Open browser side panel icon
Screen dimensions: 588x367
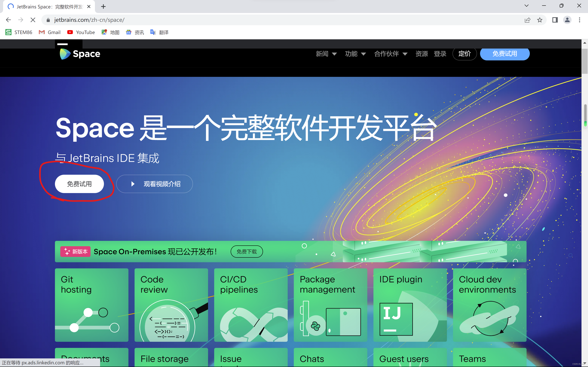[555, 20]
